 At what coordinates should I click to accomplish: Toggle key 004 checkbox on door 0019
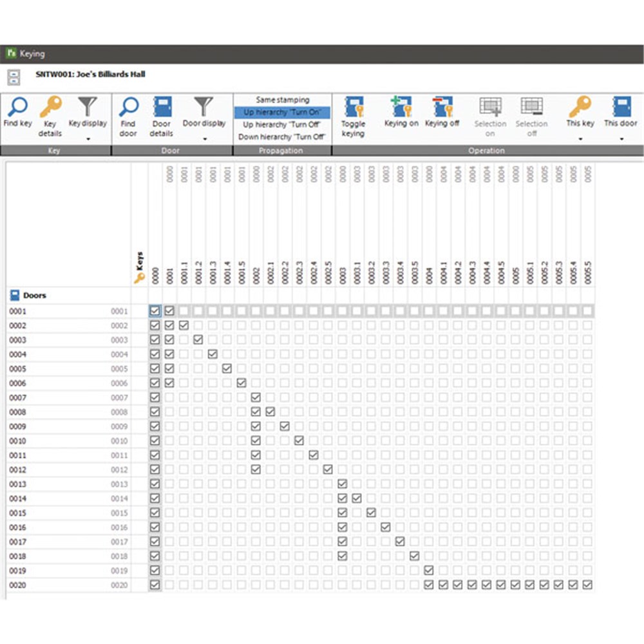pos(429,571)
